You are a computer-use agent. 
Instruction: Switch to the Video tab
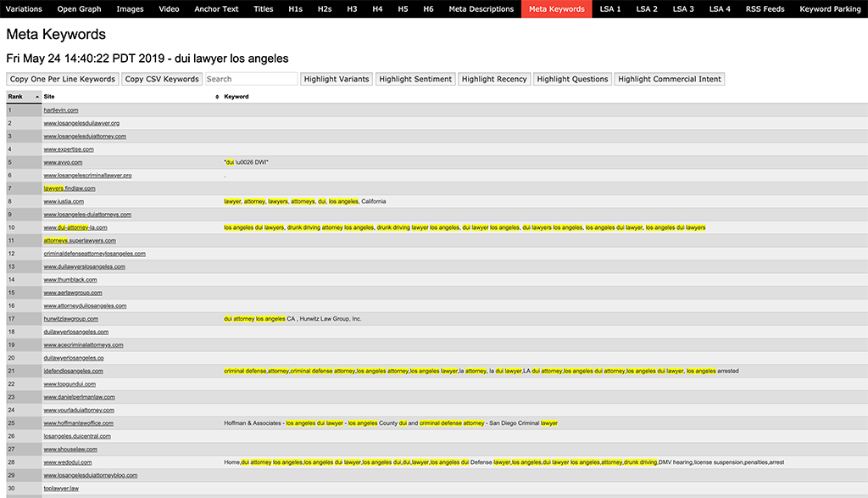(x=169, y=8)
